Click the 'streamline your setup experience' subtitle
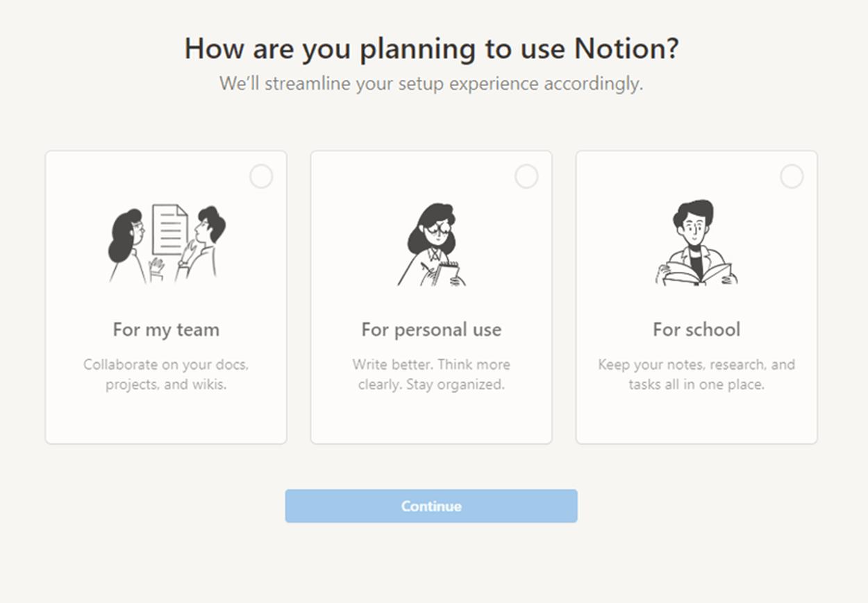The height and width of the screenshot is (603, 868). (431, 84)
